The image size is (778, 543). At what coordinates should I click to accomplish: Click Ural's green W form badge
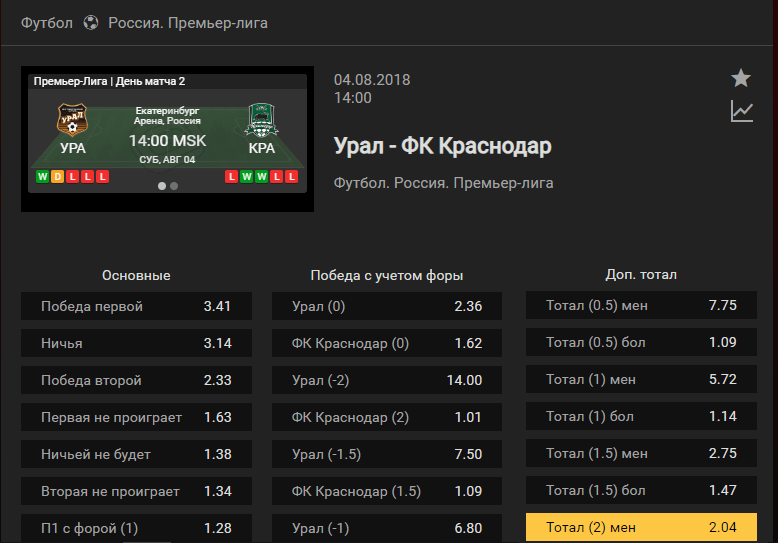tap(43, 177)
